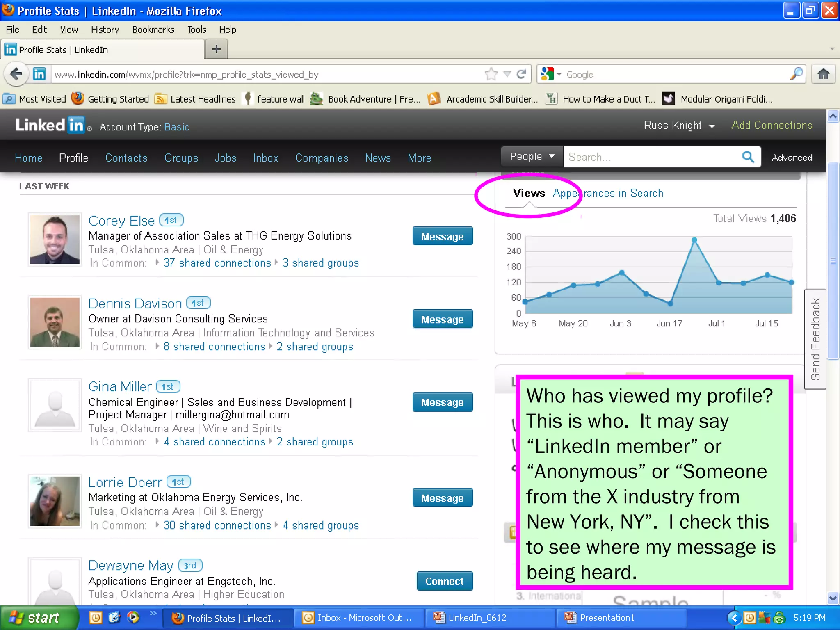
Task: Open How to Make a Duct T... bookmark
Action: pyautogui.click(x=600, y=99)
